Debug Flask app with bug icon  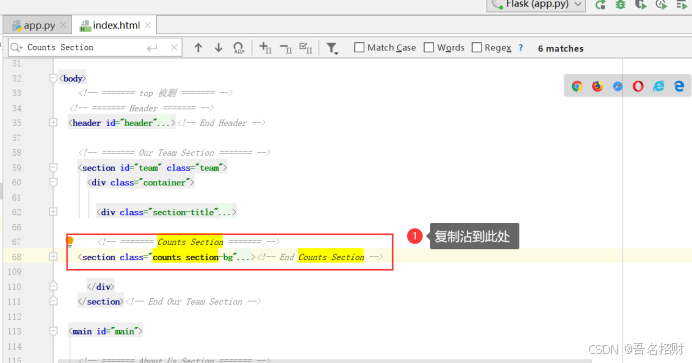pyautogui.click(x=621, y=5)
